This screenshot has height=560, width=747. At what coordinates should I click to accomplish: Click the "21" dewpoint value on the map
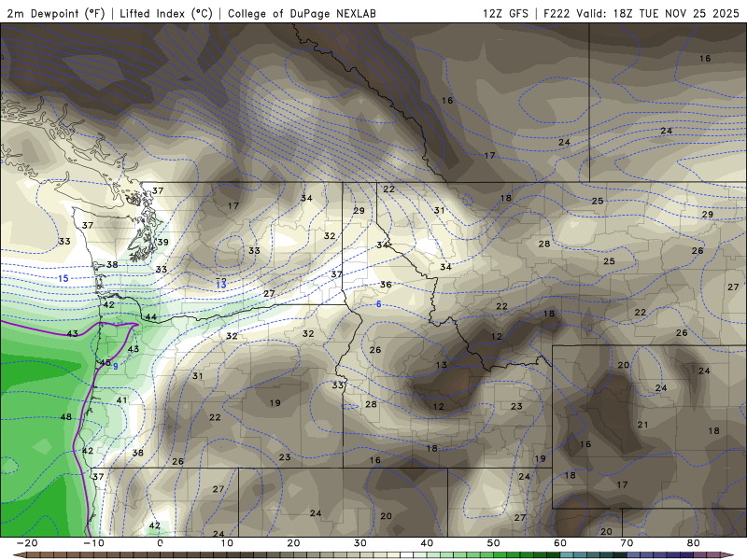(642, 425)
